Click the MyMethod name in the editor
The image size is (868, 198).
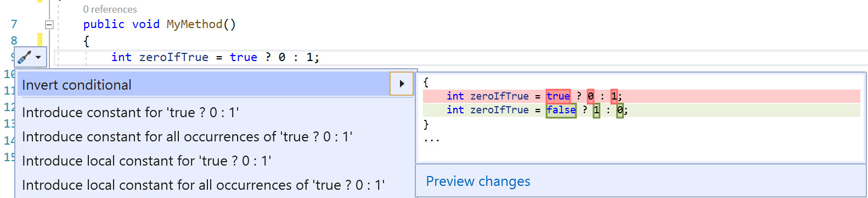click(194, 24)
